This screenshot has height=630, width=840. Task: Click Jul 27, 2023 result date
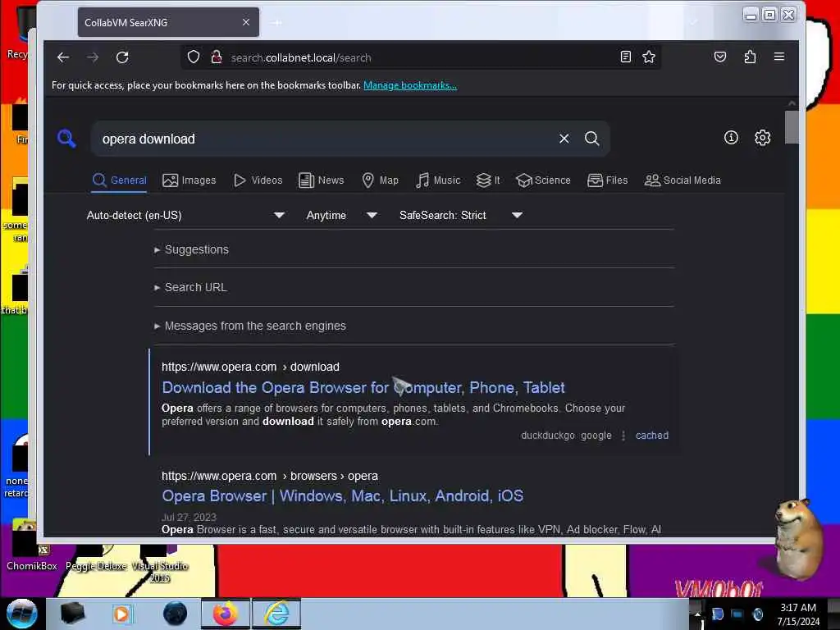[x=189, y=517]
